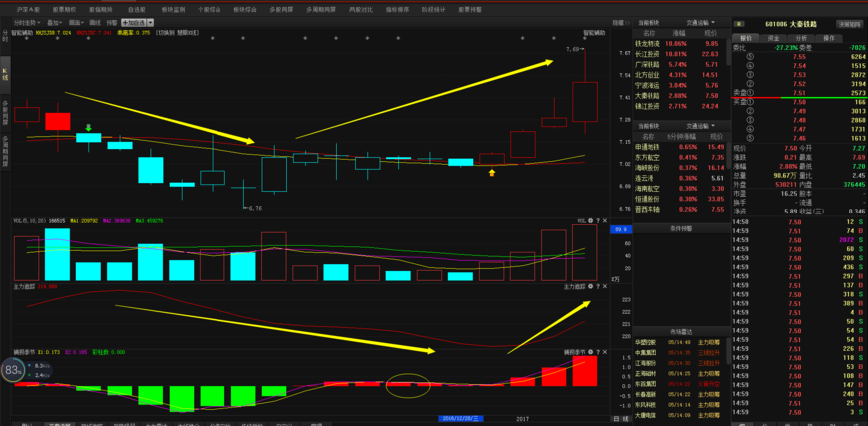Screen dimensions: 868x426
Task: Open the 分时走势 dropdown
Action: (x=28, y=23)
